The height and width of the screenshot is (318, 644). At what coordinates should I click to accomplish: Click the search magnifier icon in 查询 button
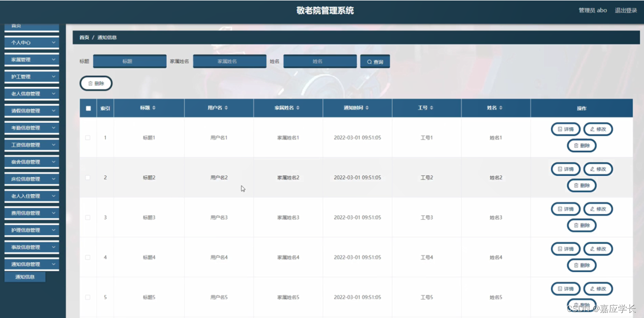coord(369,62)
